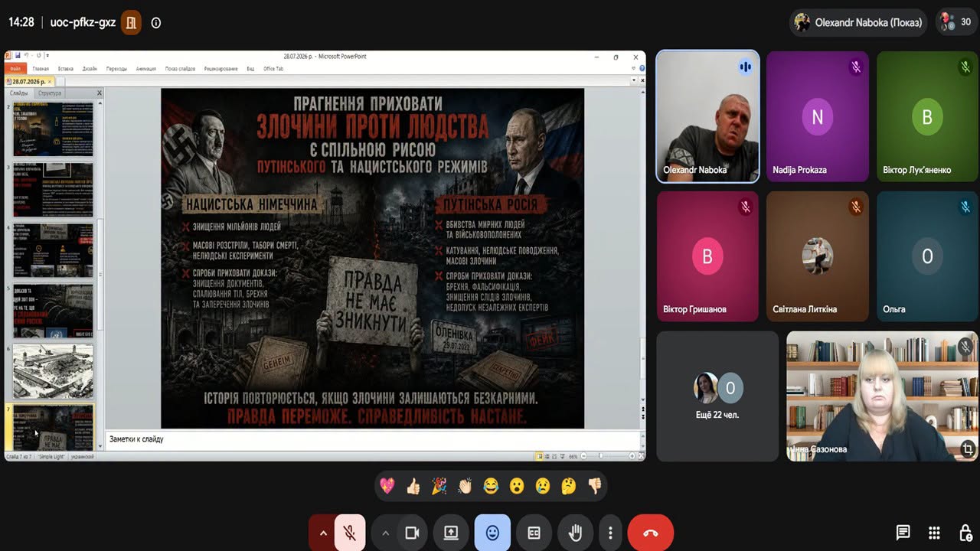This screenshot has width=980, height=551.
Task: Click the PowerPoint zoom slider handle
Action: coord(601,456)
